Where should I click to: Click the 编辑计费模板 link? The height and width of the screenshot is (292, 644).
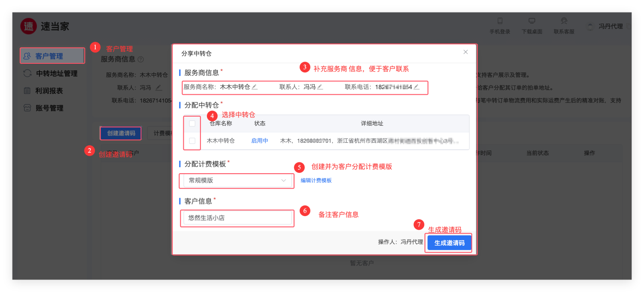pyautogui.click(x=316, y=181)
